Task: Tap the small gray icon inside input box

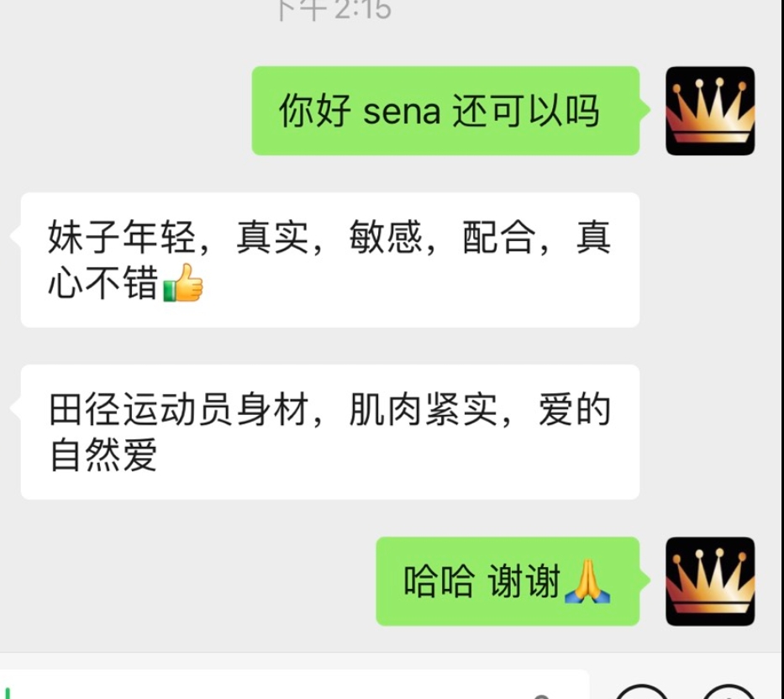Action: pos(541,696)
